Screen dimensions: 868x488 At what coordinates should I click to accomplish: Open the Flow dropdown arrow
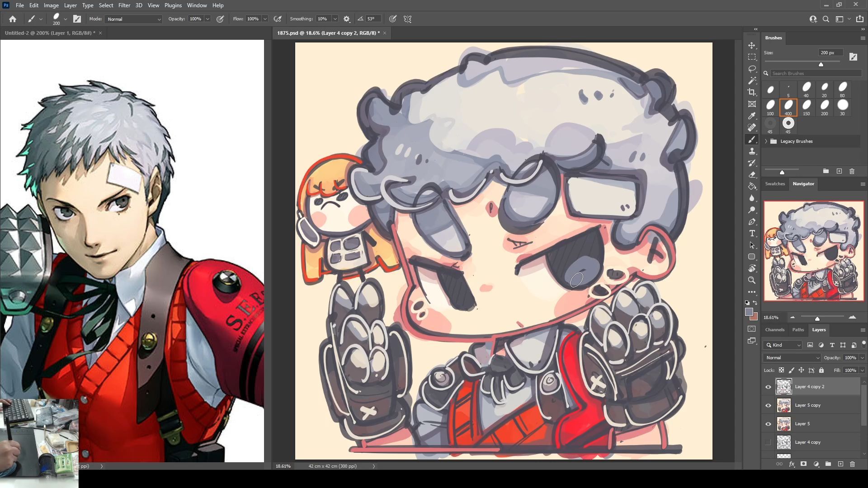coord(265,19)
